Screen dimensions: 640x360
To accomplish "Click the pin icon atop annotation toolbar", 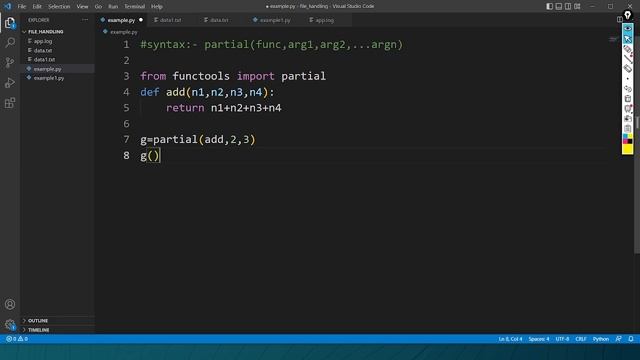I will pyautogui.click(x=628, y=16).
